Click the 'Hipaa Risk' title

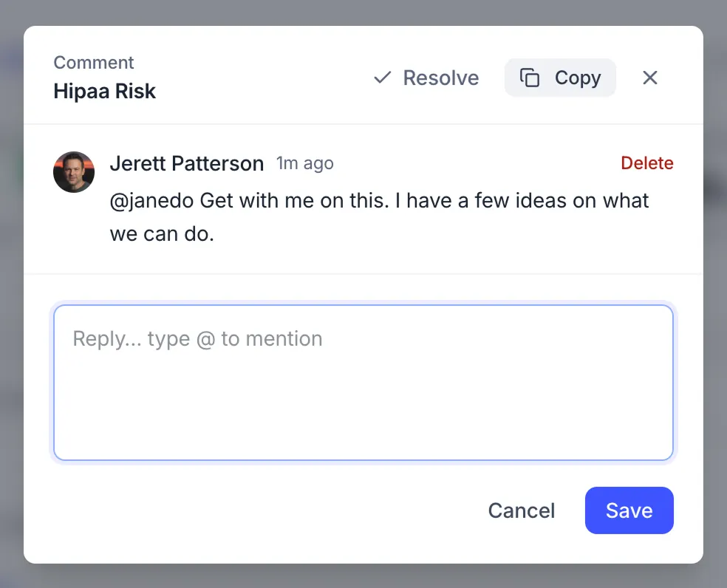pyautogui.click(x=104, y=92)
